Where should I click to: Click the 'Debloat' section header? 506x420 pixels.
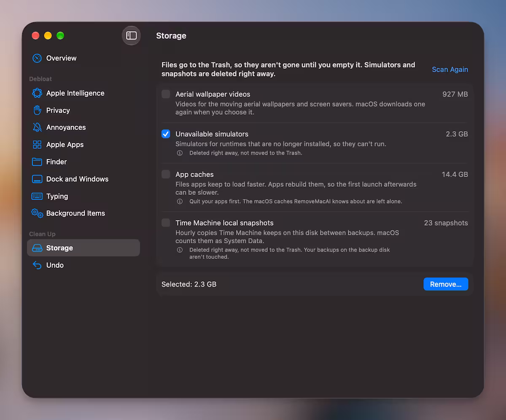tap(40, 79)
